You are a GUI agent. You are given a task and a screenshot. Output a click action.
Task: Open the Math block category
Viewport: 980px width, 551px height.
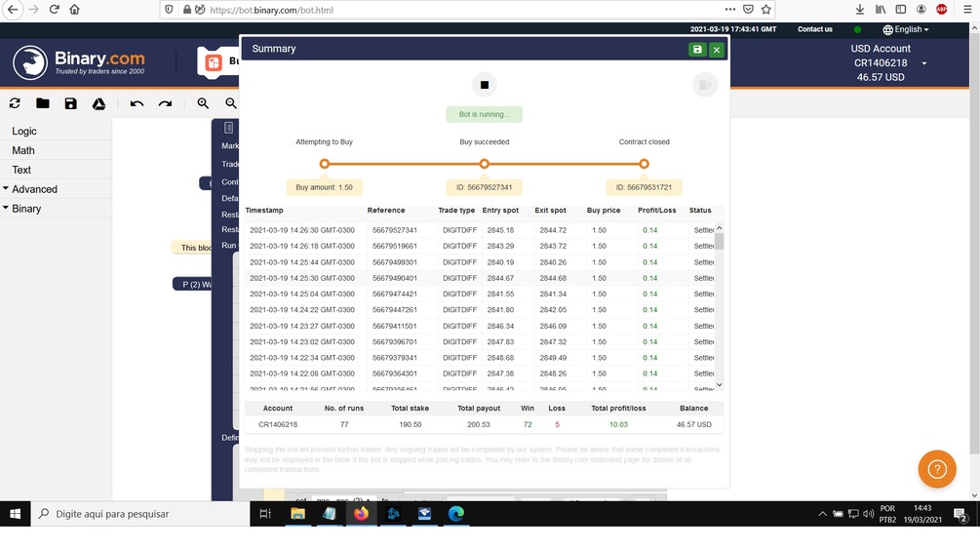23,150
